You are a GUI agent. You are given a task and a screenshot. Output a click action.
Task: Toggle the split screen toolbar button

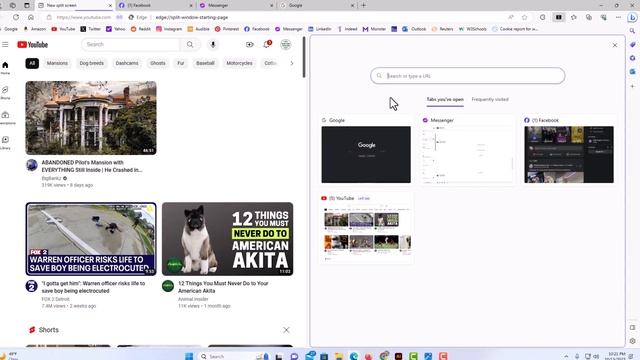[x=558, y=17]
